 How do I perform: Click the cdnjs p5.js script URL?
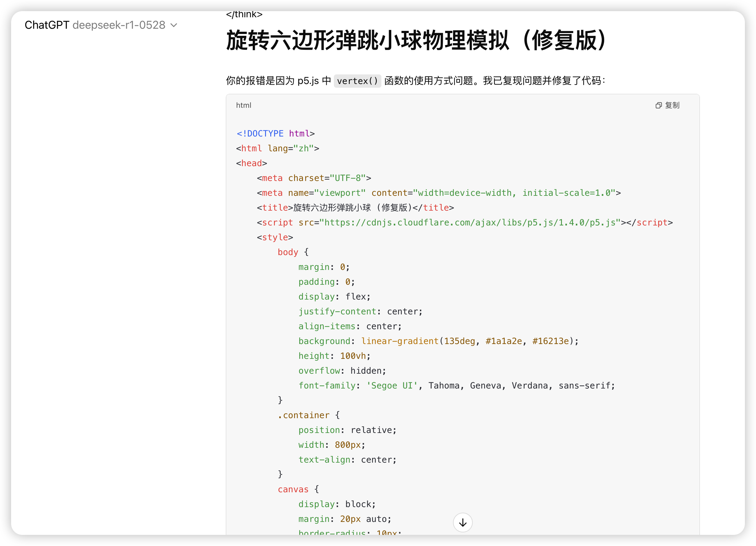[x=470, y=222]
